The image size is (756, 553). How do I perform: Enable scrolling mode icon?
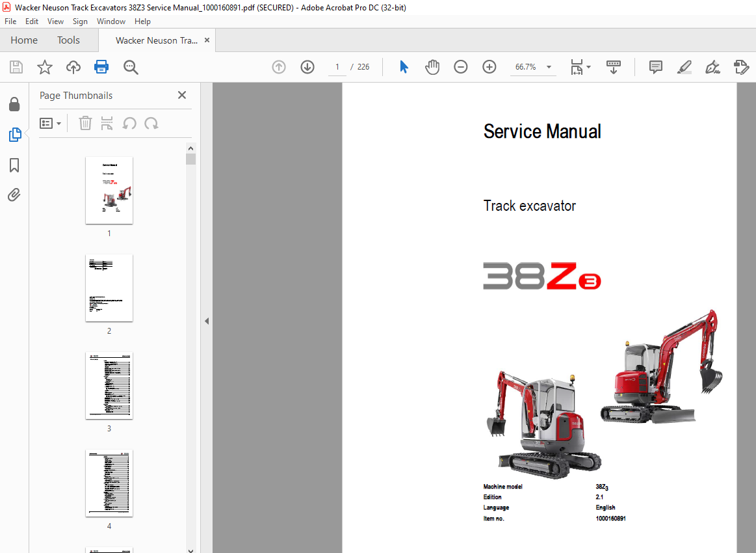(613, 67)
